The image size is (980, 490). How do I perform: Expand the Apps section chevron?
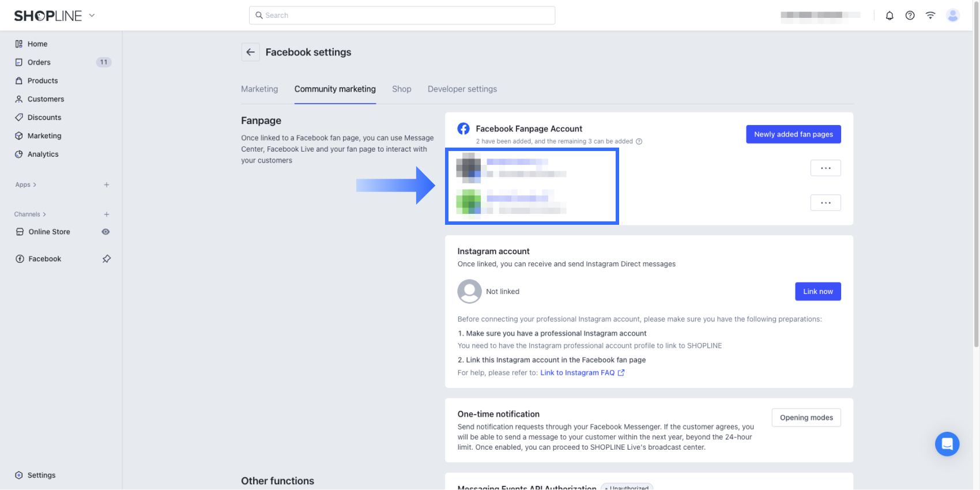click(x=35, y=185)
